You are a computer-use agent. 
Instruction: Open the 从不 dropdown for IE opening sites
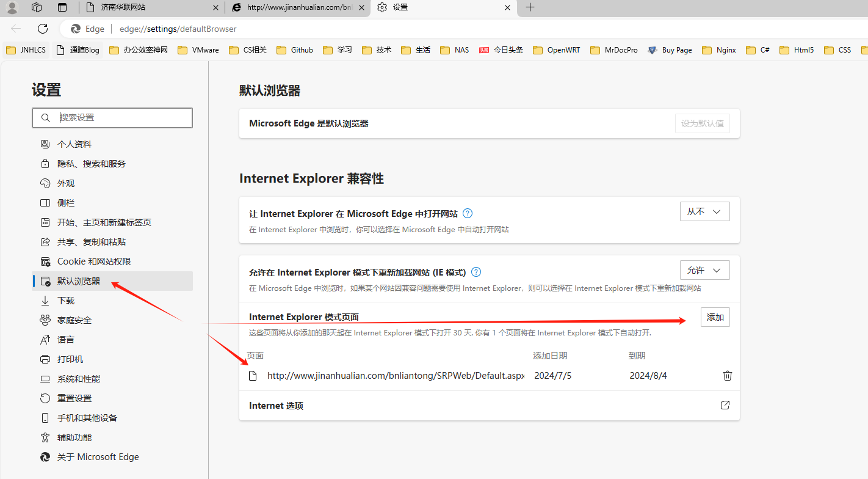pos(704,211)
